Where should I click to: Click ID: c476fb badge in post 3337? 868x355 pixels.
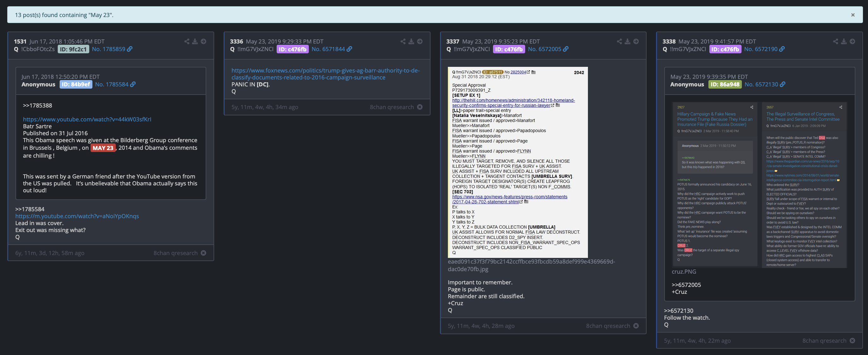(x=509, y=49)
